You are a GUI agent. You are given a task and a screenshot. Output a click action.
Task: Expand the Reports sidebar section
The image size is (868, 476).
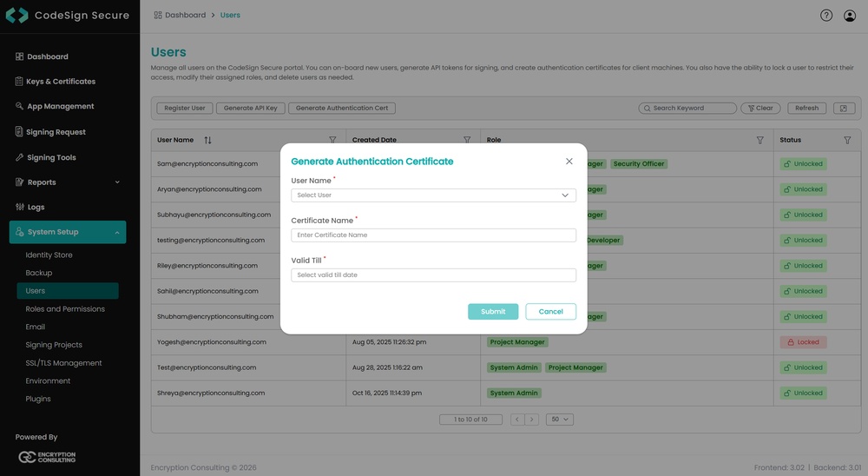click(x=68, y=182)
